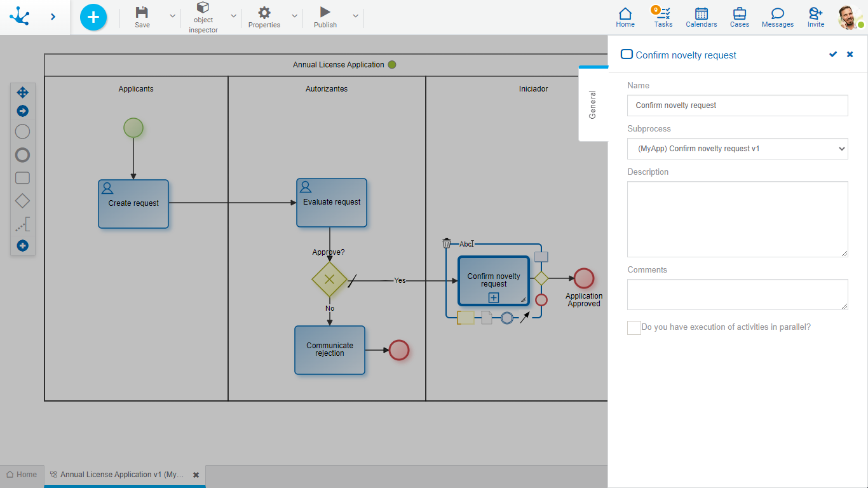Select the General vertical tab
This screenshot has width=868, height=488.
click(593, 104)
